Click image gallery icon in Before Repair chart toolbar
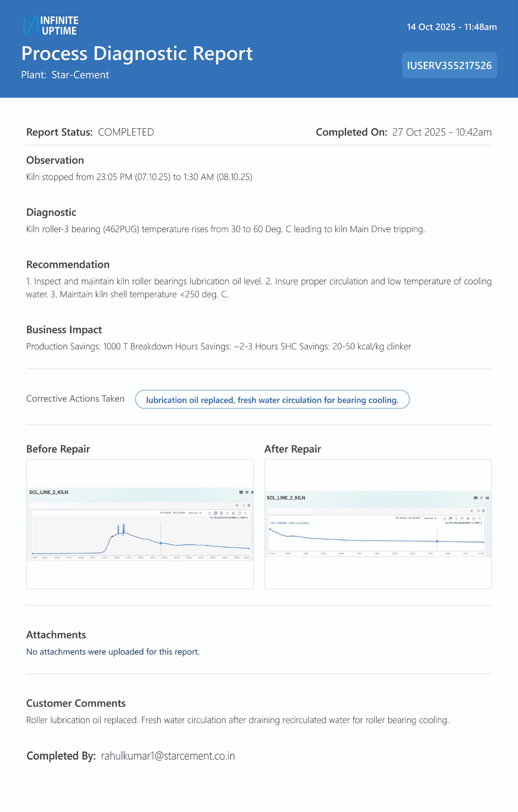This screenshot has height=812, width=518. (x=216, y=513)
